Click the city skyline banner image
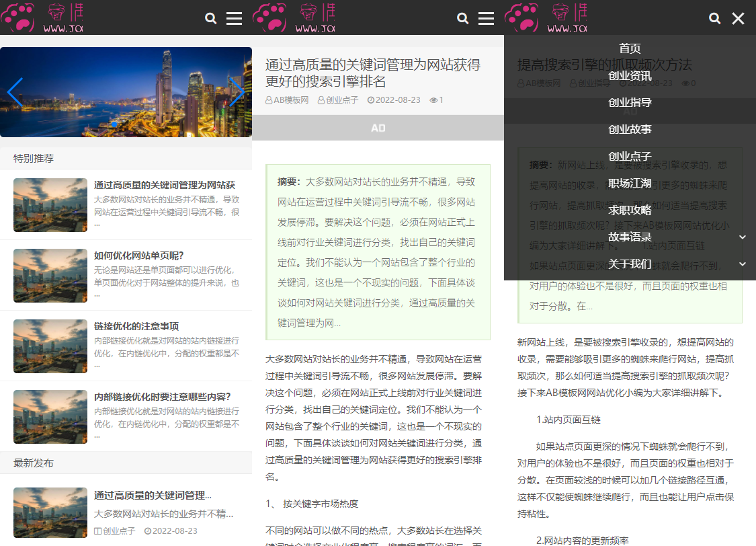 (x=126, y=91)
